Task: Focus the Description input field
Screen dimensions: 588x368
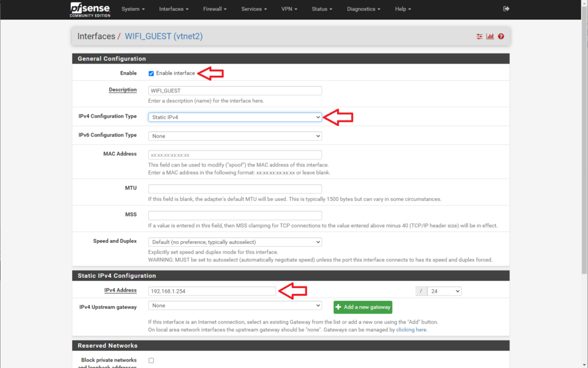Action: tap(235, 91)
